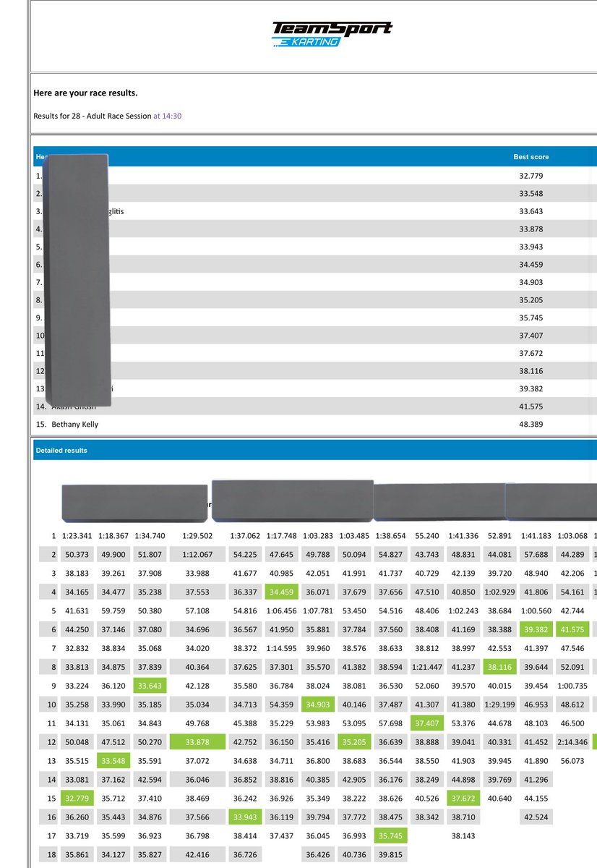597x868 pixels.
Task: Select 'Here are your race results.' heading
Action: click(85, 93)
